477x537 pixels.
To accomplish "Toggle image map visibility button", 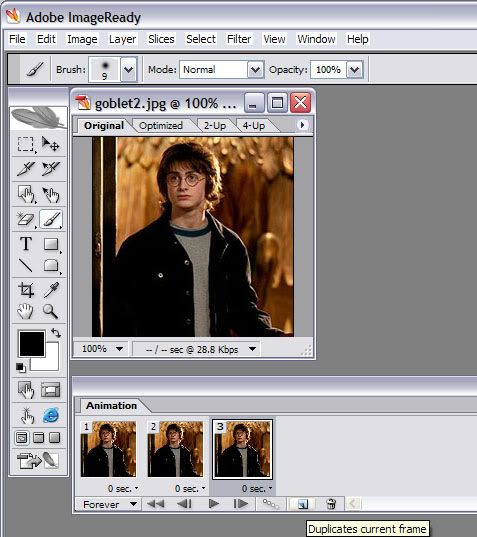I will [x=26, y=390].
